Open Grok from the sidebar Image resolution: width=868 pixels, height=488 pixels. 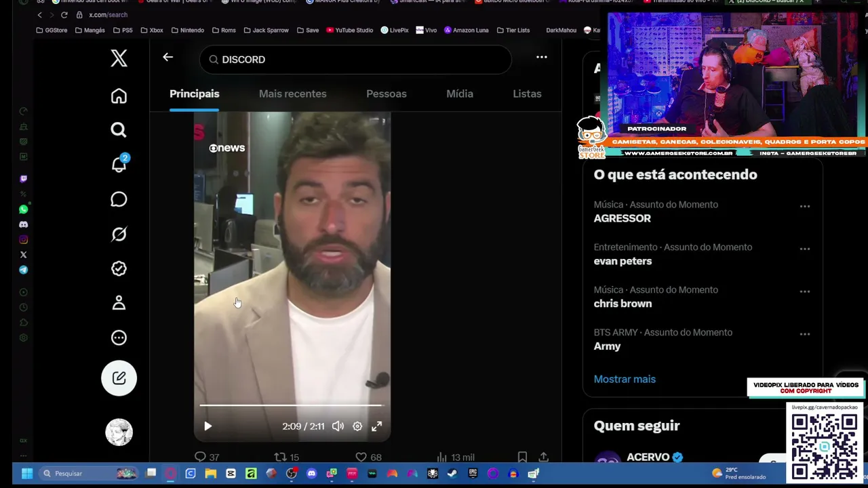[x=119, y=234]
